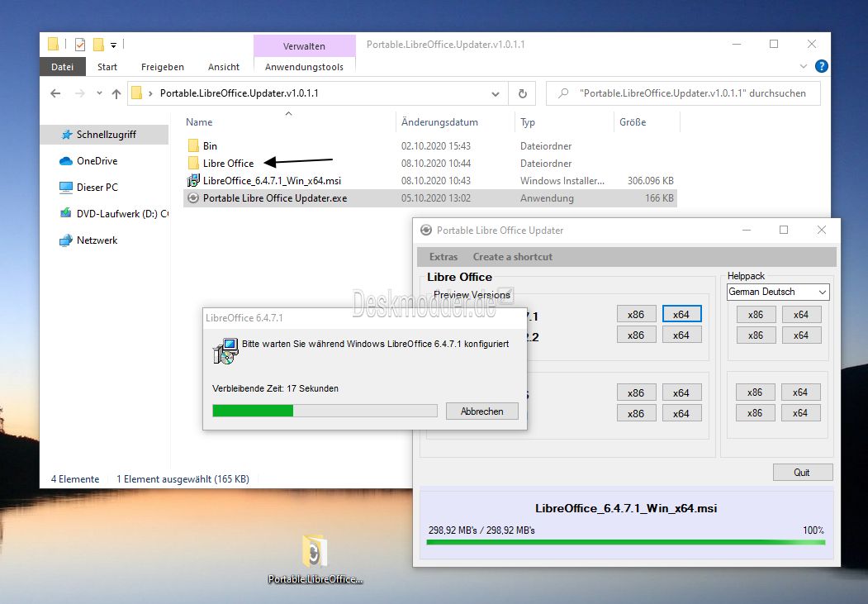The image size is (868, 604).
Task: Click the Explorer back arrow
Action: pyautogui.click(x=55, y=93)
